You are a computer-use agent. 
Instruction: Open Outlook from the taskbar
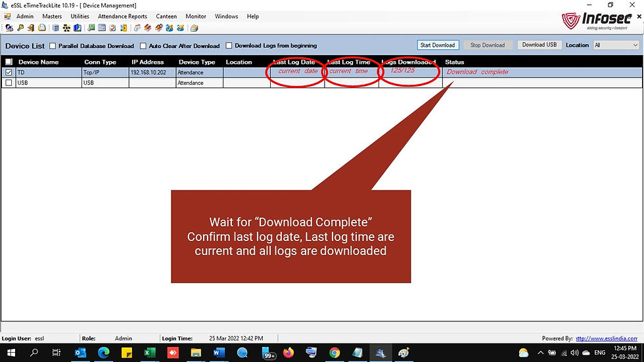pyautogui.click(x=80, y=353)
